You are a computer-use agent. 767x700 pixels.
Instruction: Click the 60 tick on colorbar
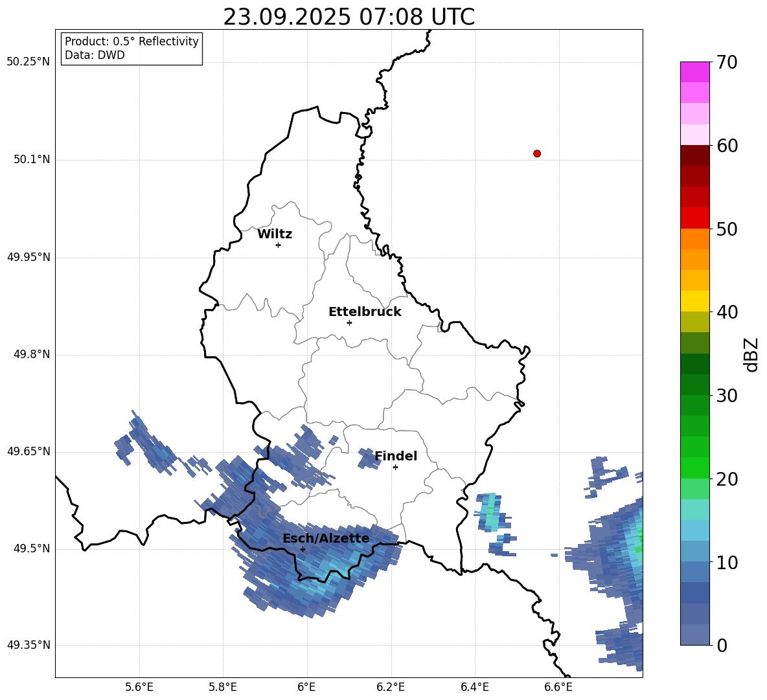pyautogui.click(x=727, y=146)
